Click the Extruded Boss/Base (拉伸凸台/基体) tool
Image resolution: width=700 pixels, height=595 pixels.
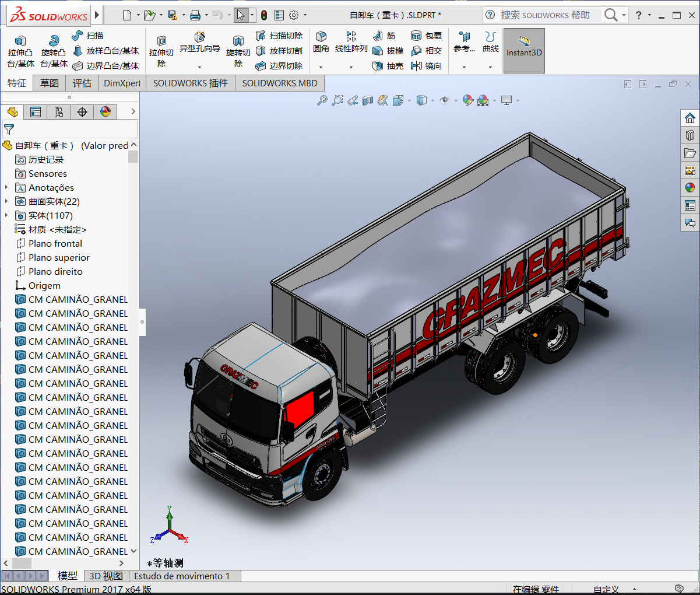21,51
